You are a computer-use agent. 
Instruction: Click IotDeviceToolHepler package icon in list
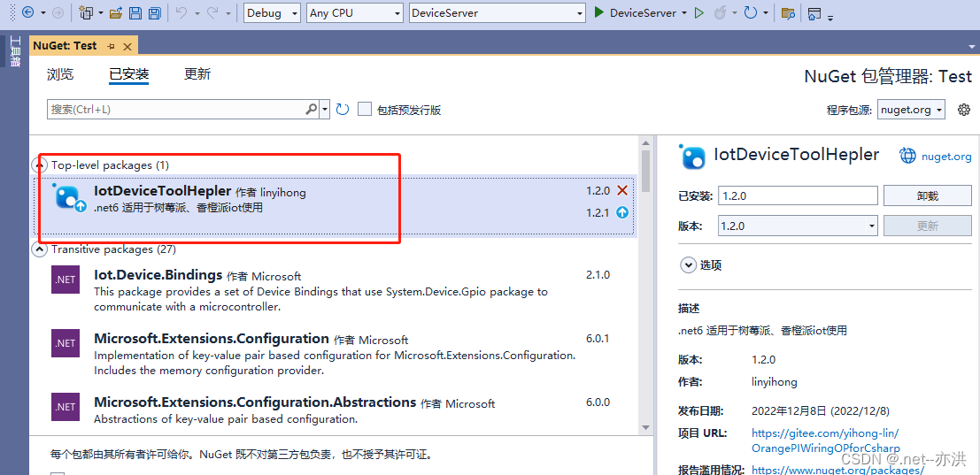[x=68, y=196]
